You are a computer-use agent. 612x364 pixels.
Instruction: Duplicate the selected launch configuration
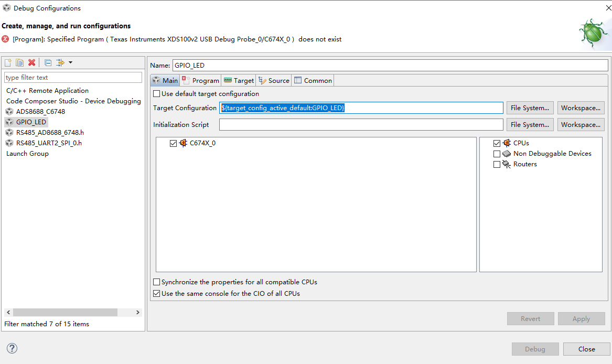coord(19,62)
